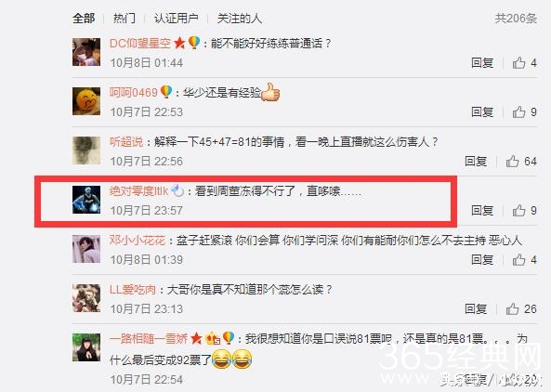This screenshot has height=392, width=551.
Task: Click the avatar of 一路相随一雪娇
Action: 86,347
